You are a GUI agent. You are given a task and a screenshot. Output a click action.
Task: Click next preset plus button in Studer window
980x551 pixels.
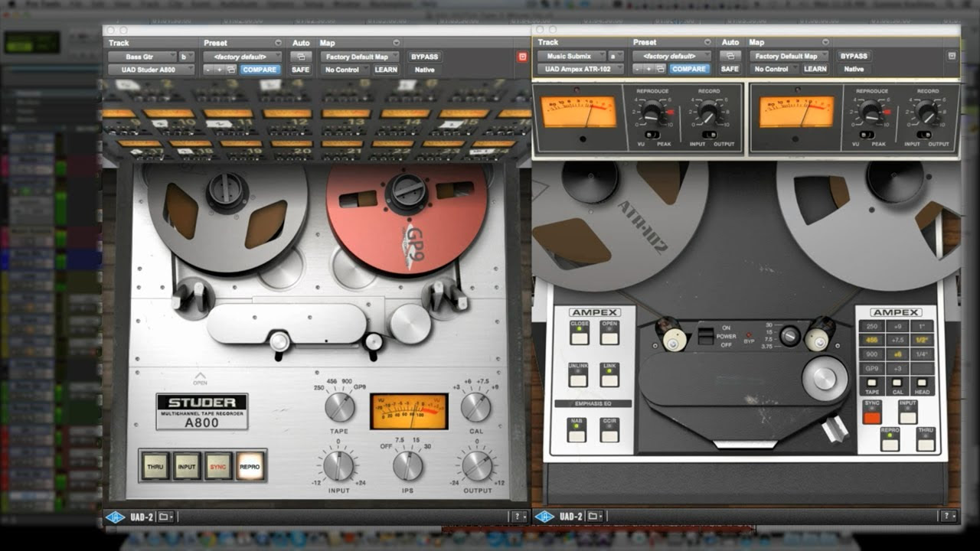pos(219,70)
